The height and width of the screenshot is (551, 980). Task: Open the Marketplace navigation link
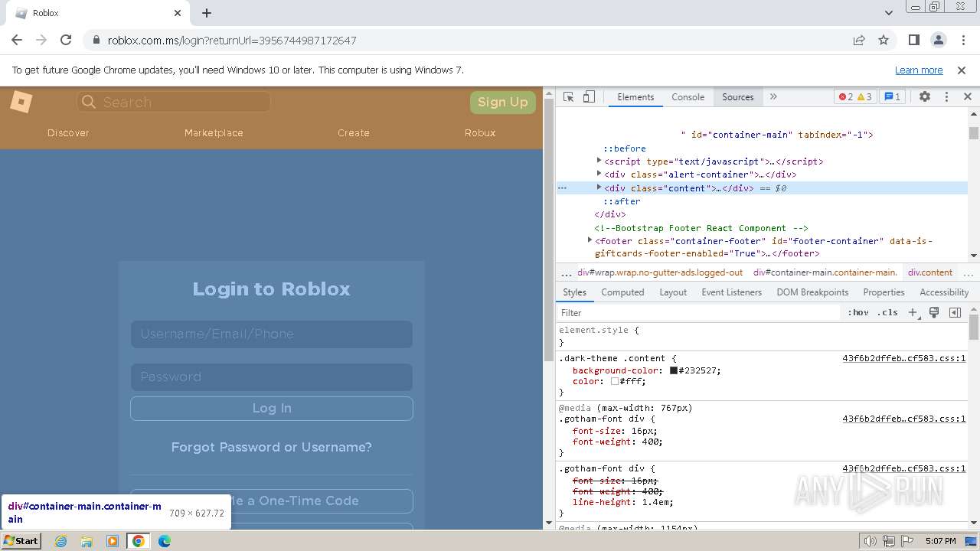[x=214, y=132]
